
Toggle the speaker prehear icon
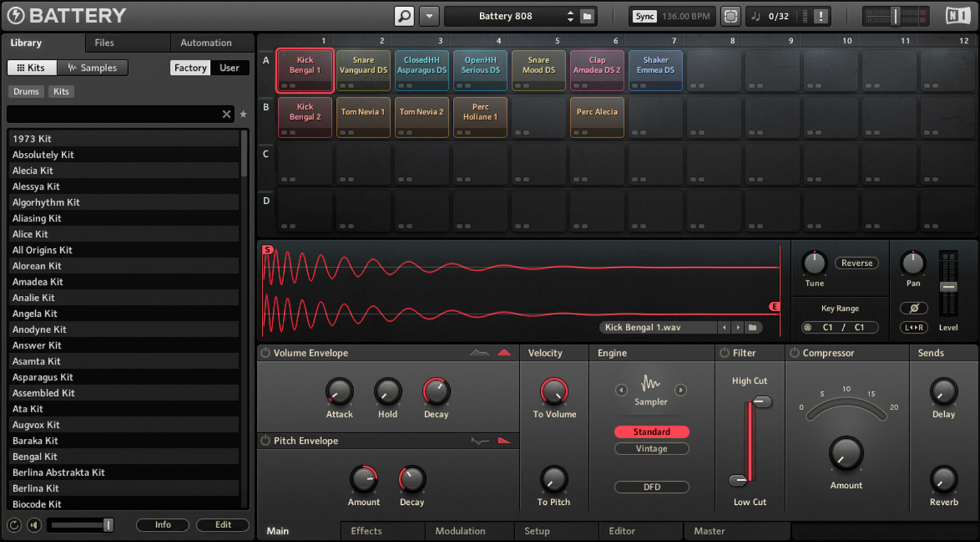34,525
